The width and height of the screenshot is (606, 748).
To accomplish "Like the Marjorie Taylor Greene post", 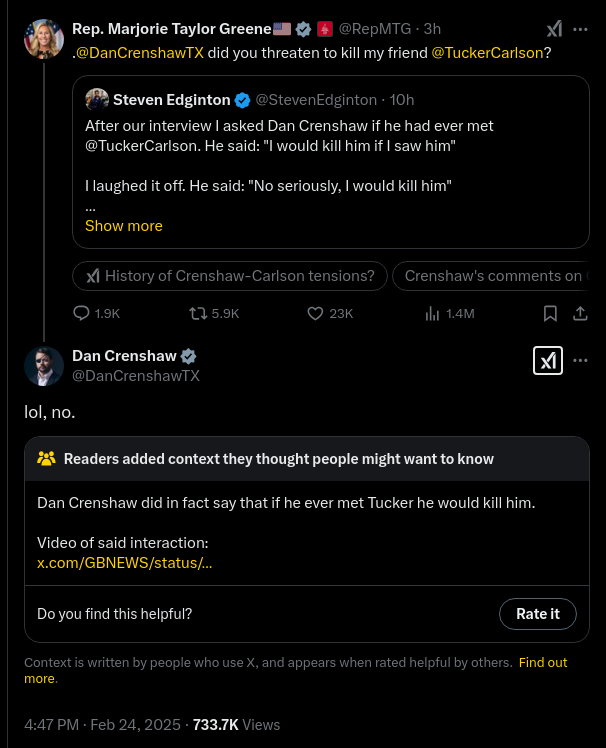I will [315, 313].
